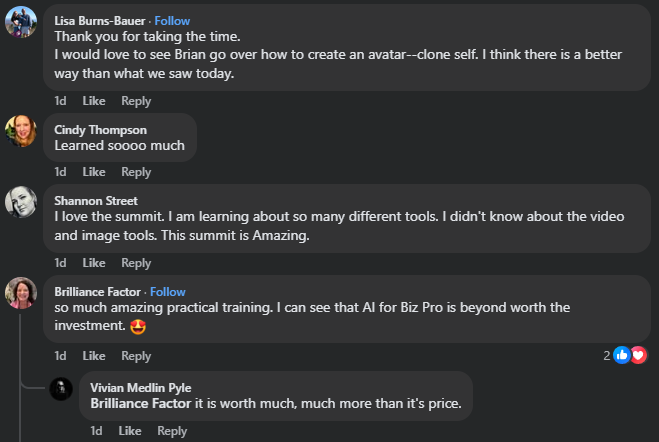Follow Lisa Burns-Bauer
This screenshot has width=659, height=442.
(x=173, y=21)
